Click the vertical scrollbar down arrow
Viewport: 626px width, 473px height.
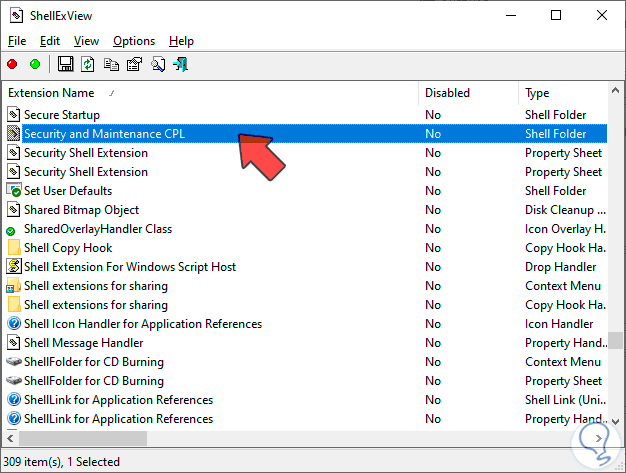[x=617, y=420]
